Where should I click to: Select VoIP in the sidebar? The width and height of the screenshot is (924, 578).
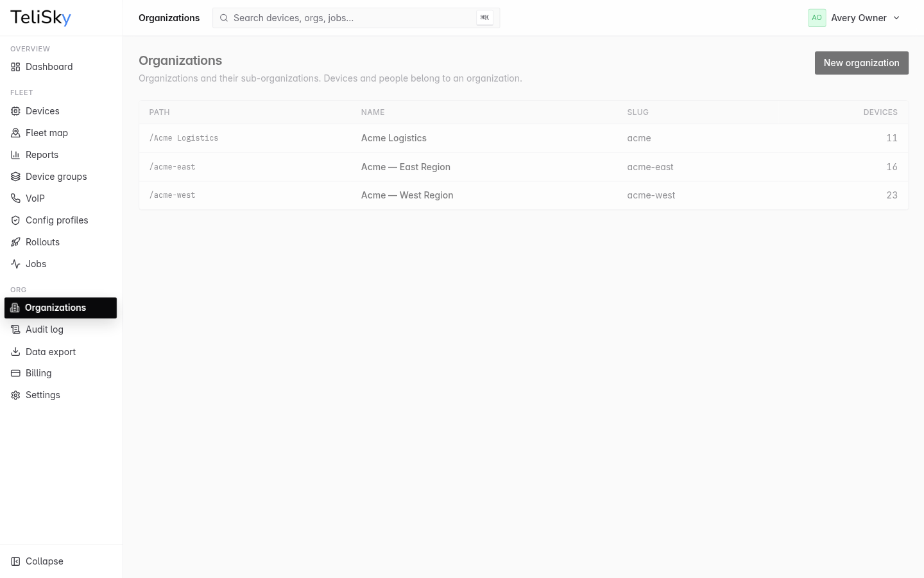point(61,198)
